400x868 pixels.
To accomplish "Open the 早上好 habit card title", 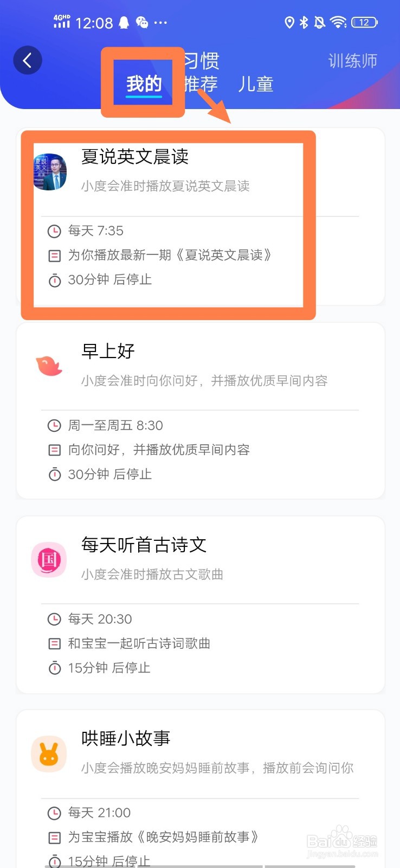I will point(108,351).
